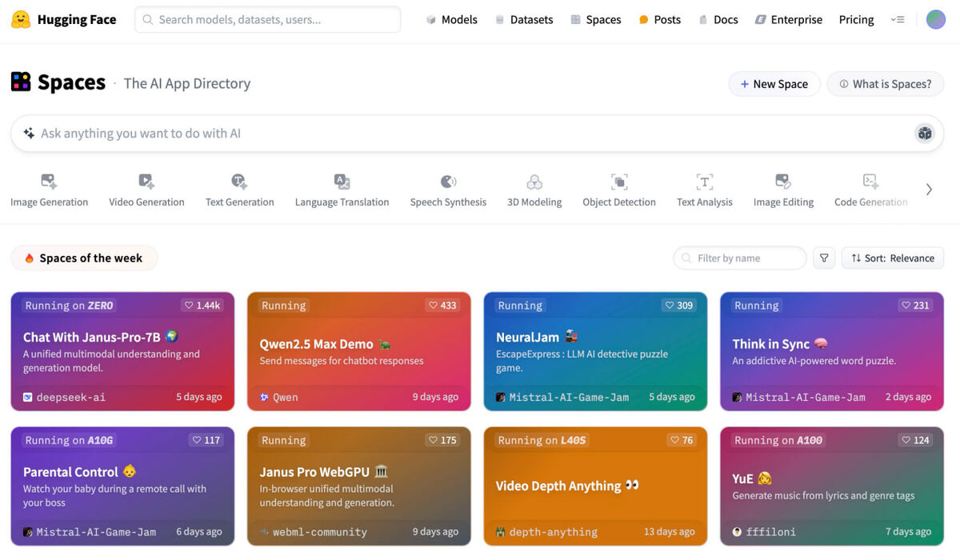This screenshot has height=560, width=960.
Task: Open Mistral-AI-Game-Jam link on NeuralJam card
Action: [562, 397]
